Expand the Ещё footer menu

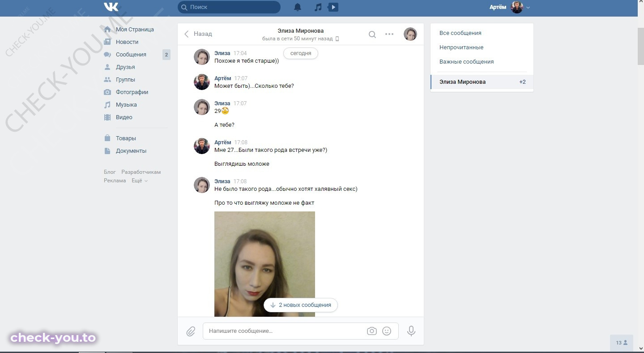[x=140, y=181]
